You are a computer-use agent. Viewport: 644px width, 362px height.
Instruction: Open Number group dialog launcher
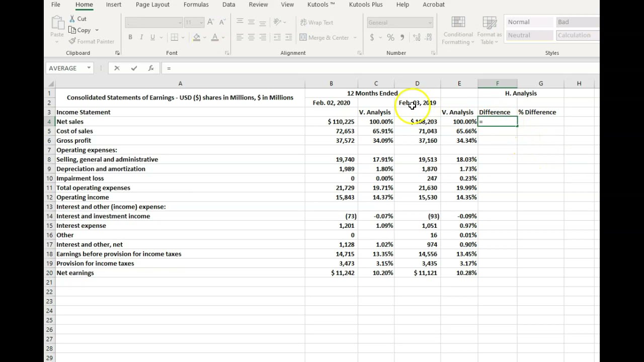433,53
